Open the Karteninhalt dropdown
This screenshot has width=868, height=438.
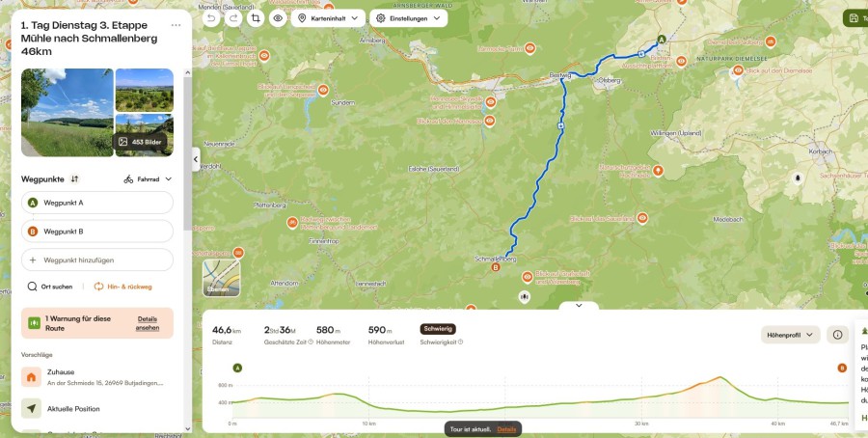(x=328, y=18)
